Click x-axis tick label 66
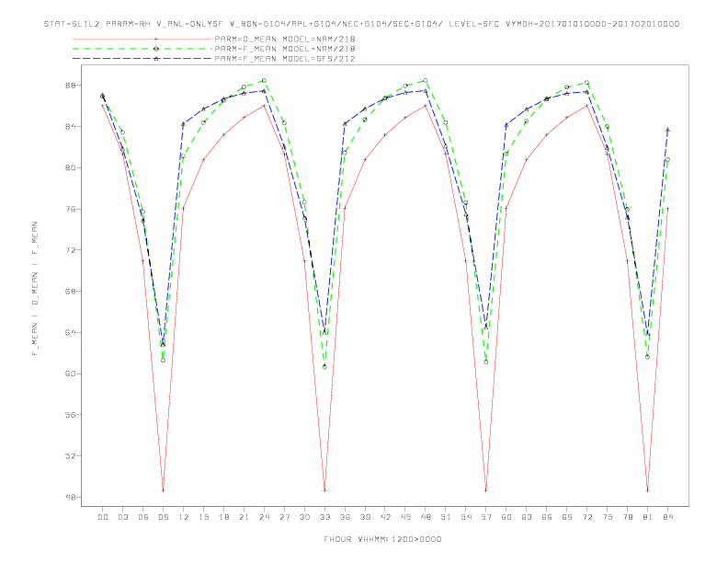This screenshot has height=563, width=728. point(547,517)
